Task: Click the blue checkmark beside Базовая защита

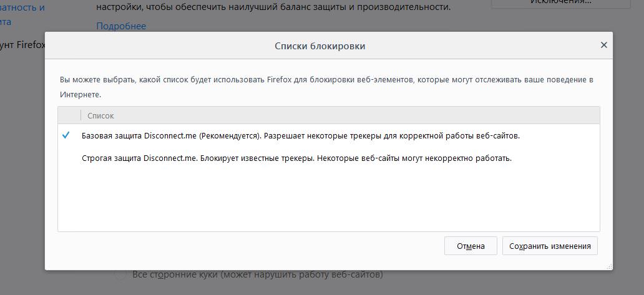Action: coord(66,135)
